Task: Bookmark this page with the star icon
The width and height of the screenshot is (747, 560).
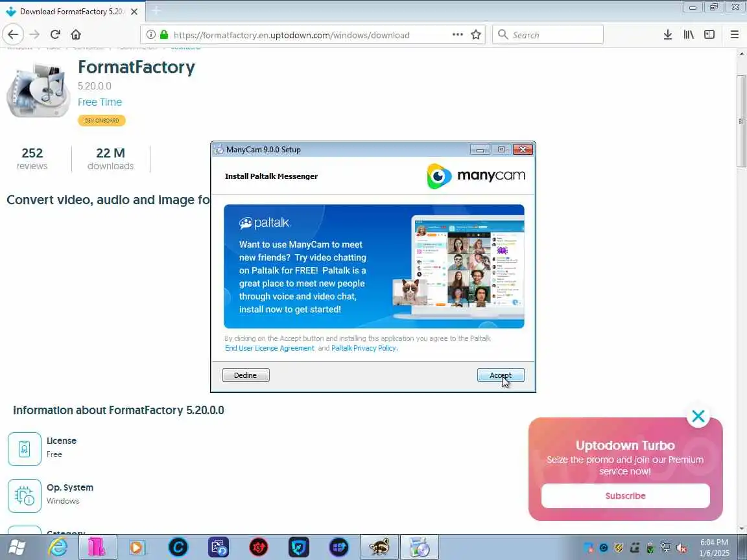Action: [475, 34]
